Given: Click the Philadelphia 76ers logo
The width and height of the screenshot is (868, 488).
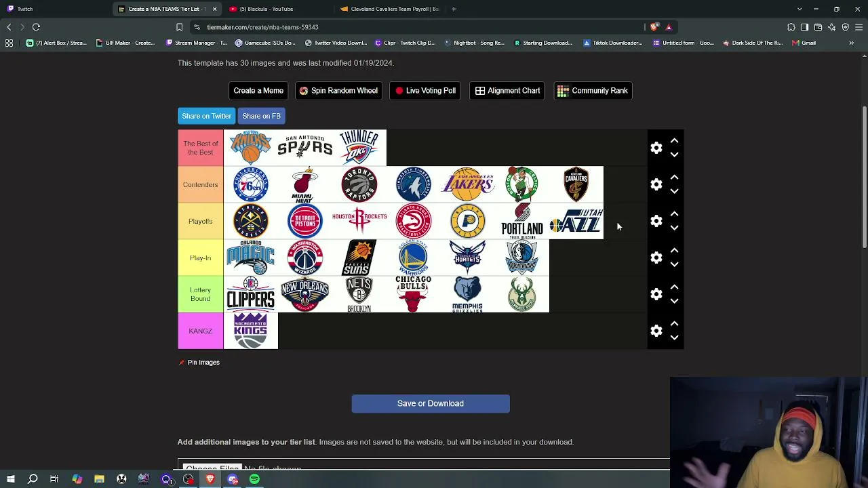Looking at the screenshot, I should pos(251,184).
